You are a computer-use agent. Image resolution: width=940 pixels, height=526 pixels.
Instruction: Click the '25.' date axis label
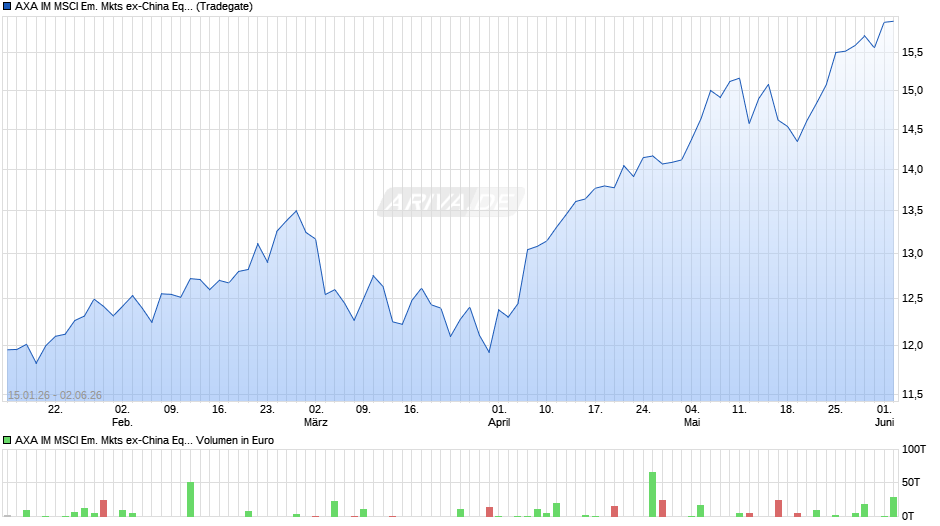tap(835, 410)
